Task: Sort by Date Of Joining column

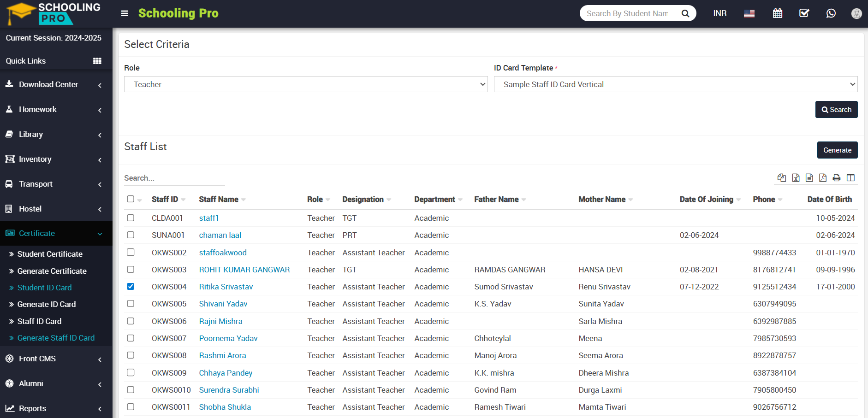Action: tap(710, 199)
